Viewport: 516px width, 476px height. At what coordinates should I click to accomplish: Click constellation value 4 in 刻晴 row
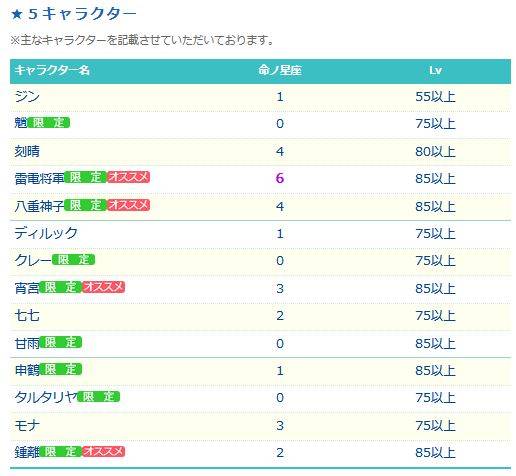[280, 152]
